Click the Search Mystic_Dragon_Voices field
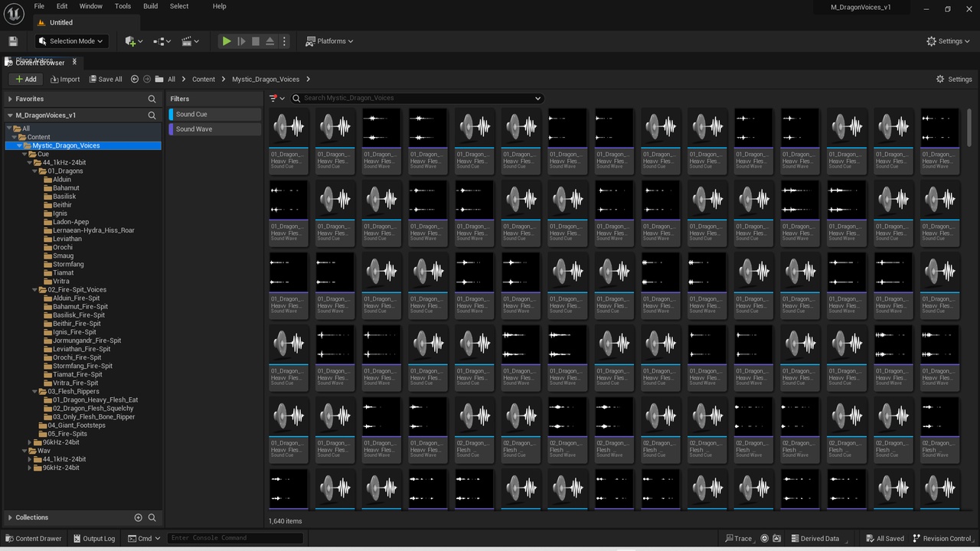This screenshot has height=551, width=980. click(x=417, y=98)
